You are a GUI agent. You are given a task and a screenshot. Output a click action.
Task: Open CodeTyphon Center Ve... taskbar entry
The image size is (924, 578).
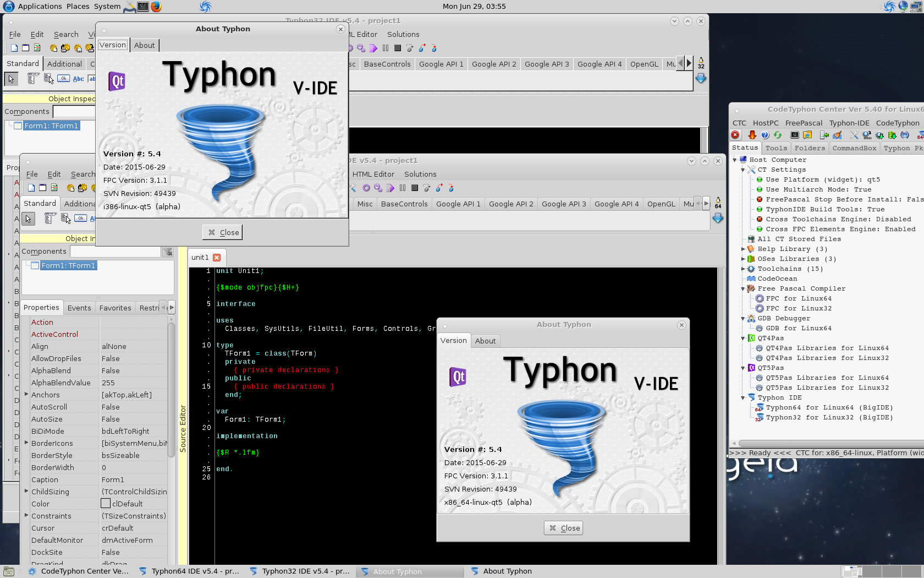pos(78,571)
